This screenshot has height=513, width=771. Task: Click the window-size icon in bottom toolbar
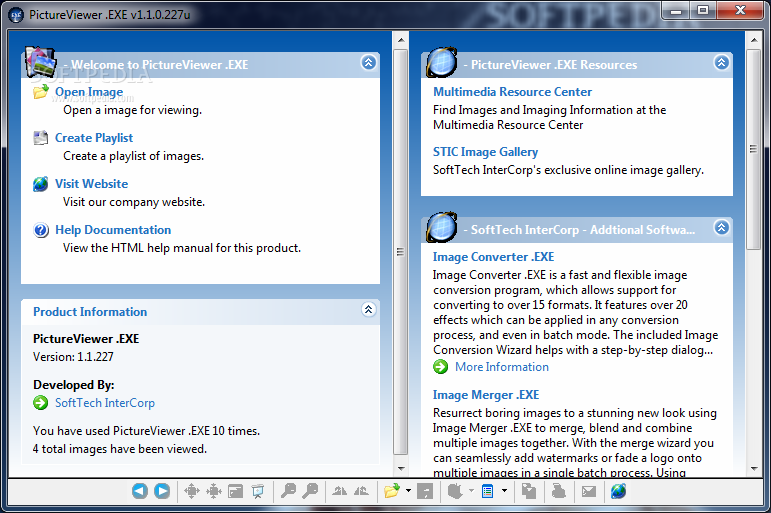tap(236, 491)
